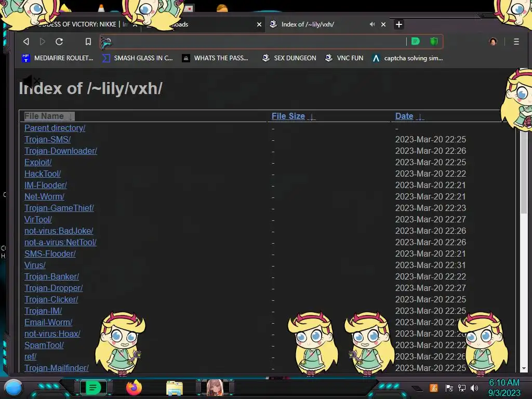Open the Exploit/ folder link
Screen dimensions: 532x399
tap(38, 162)
